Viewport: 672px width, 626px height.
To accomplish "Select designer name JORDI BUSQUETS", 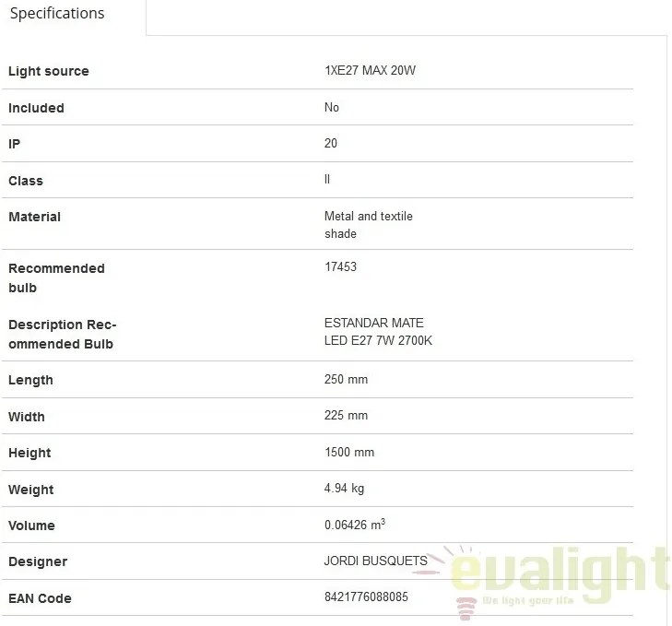I will [376, 561].
